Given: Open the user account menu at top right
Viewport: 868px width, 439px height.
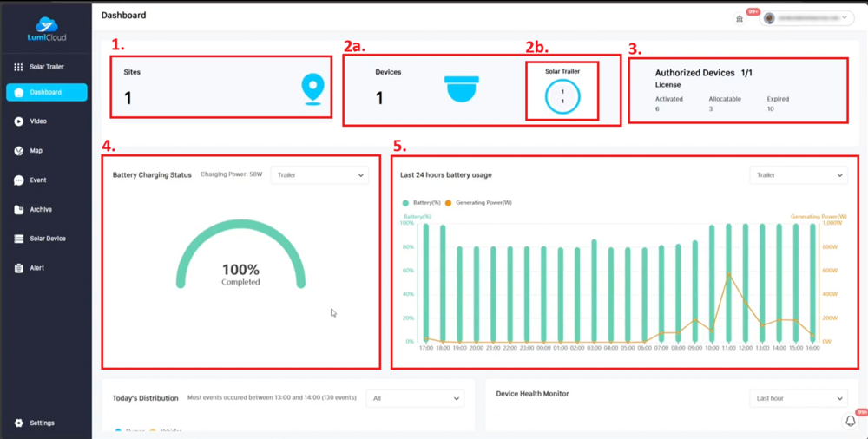Looking at the screenshot, I should (806, 18).
